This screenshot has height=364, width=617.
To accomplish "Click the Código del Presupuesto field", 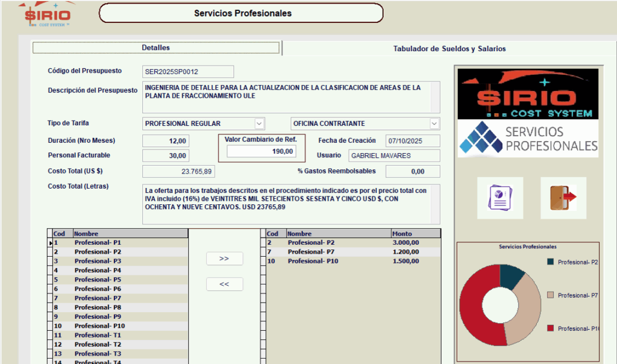I will (187, 72).
